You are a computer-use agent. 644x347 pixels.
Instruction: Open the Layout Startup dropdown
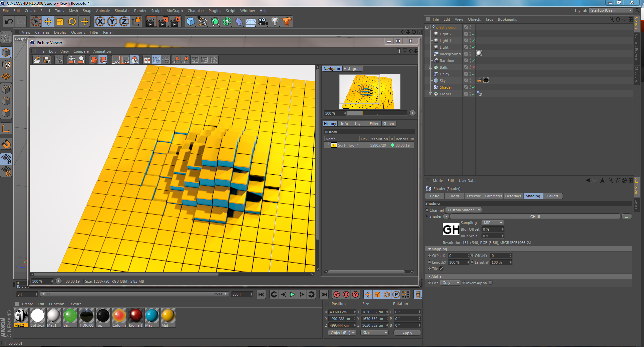(x=611, y=10)
